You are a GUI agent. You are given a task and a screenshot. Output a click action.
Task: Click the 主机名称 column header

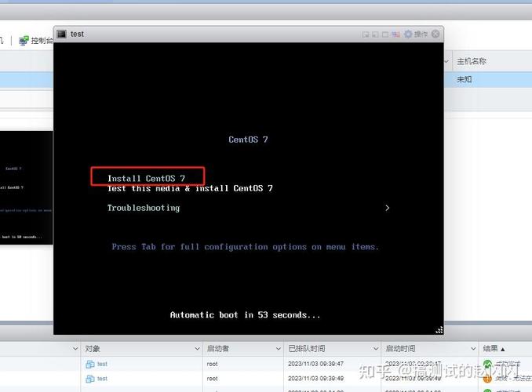click(472, 61)
